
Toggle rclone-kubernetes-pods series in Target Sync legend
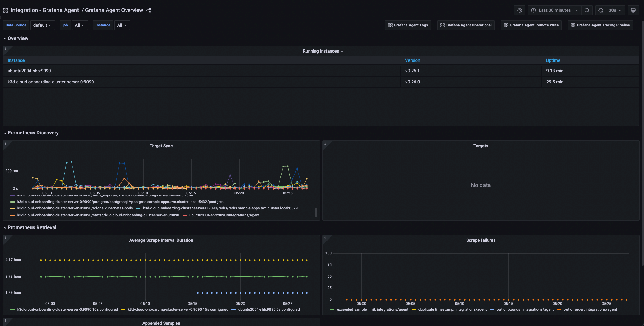[x=75, y=208]
